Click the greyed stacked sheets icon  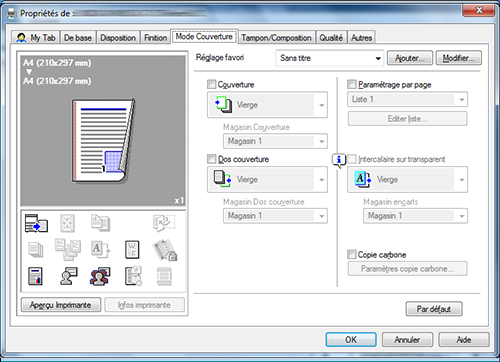coord(36,250)
